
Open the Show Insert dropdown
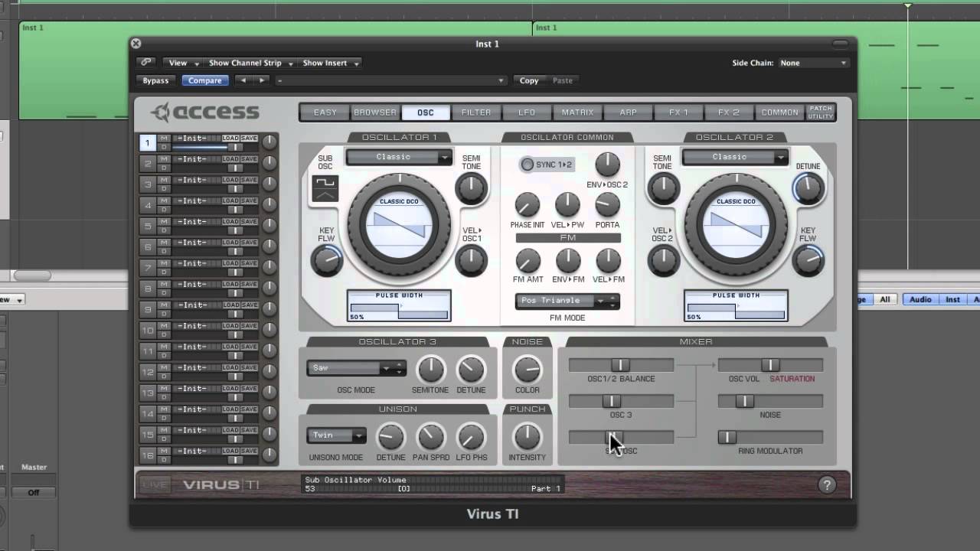[330, 63]
